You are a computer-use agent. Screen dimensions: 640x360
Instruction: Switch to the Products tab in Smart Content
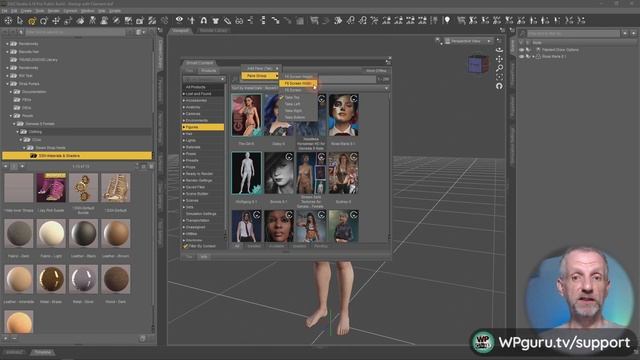208,71
